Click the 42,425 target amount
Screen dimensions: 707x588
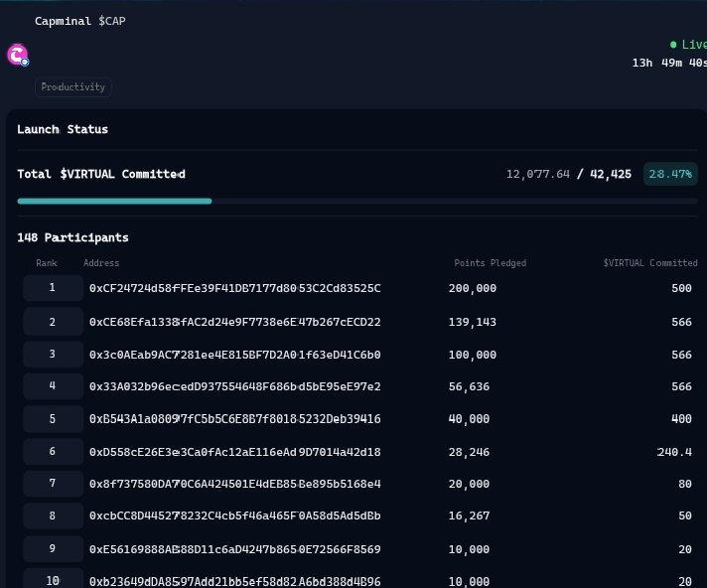[x=611, y=174]
